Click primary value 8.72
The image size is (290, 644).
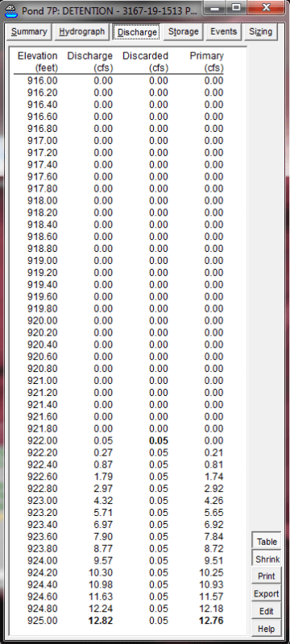pyautogui.click(x=213, y=548)
